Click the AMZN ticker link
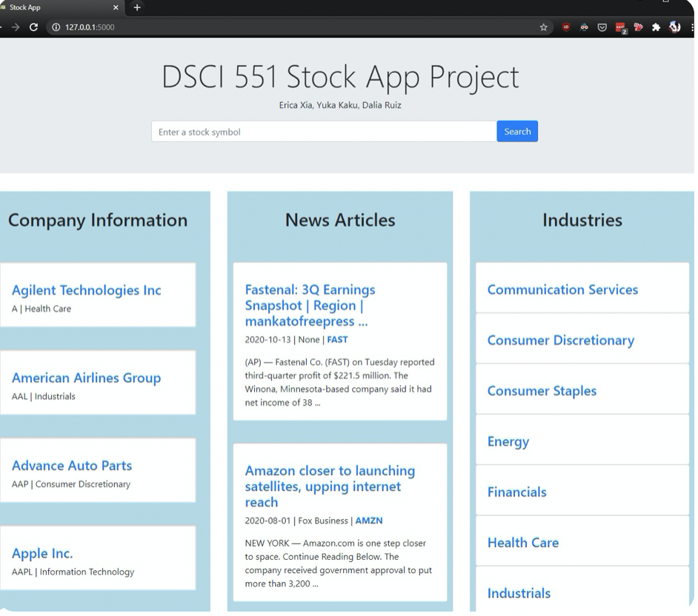Viewport: 698px width, 616px height. tap(369, 520)
